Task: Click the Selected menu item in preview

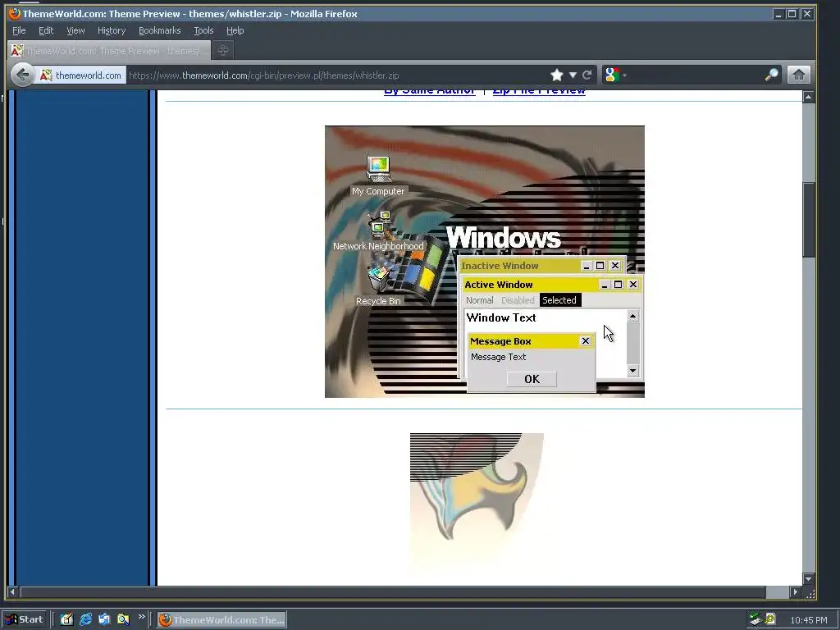Action: [x=559, y=300]
